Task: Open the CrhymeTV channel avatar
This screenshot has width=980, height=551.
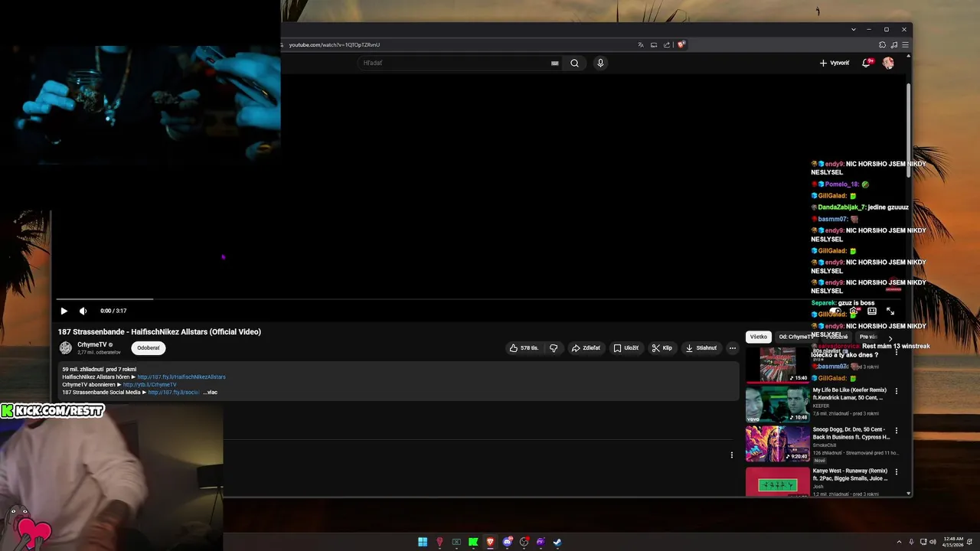Action: 66,348
